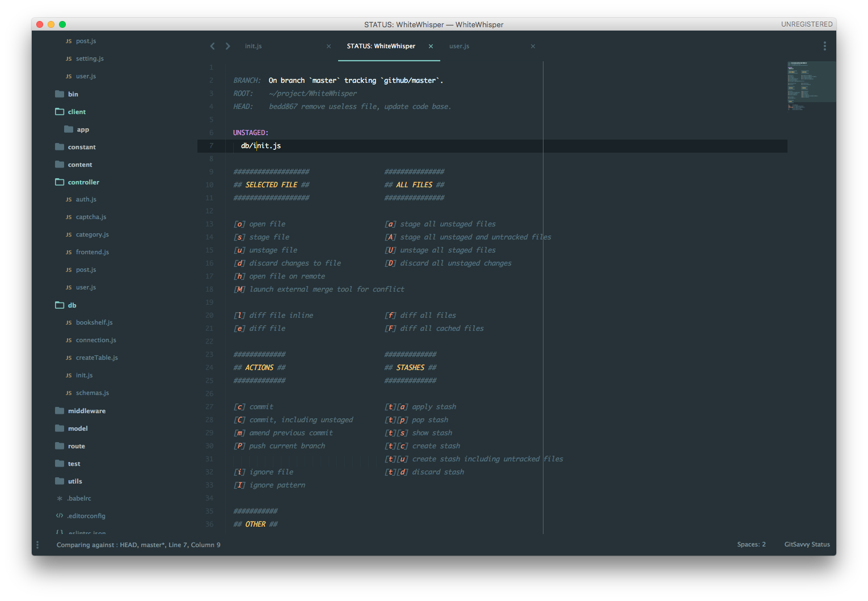
Task: Open captcha.js under controller
Action: [x=91, y=217]
